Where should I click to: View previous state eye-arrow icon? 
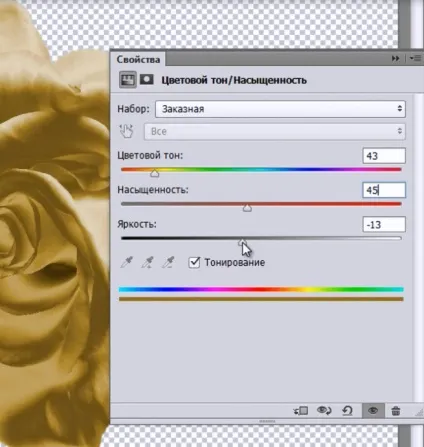324,411
